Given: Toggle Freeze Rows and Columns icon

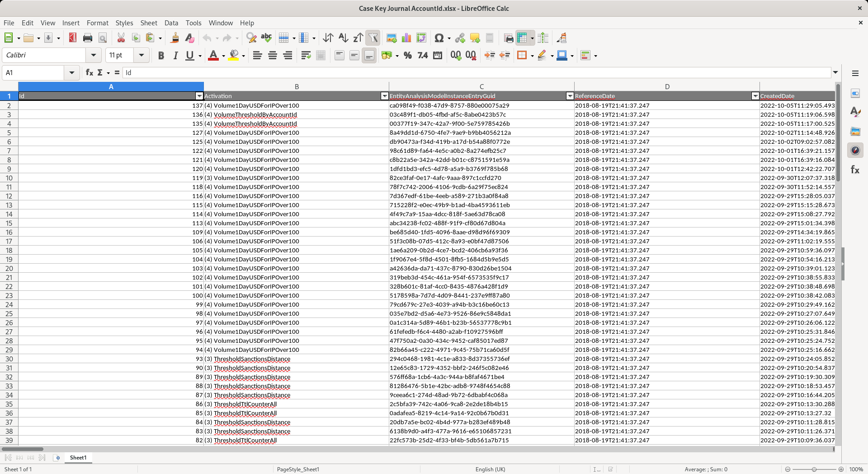Looking at the screenshot, I should (x=523, y=38).
